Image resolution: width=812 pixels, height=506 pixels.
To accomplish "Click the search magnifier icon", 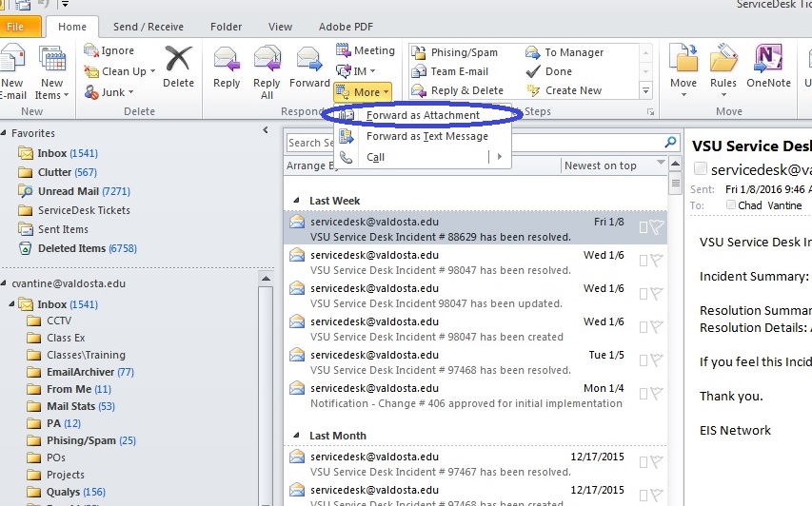I will click(x=670, y=143).
